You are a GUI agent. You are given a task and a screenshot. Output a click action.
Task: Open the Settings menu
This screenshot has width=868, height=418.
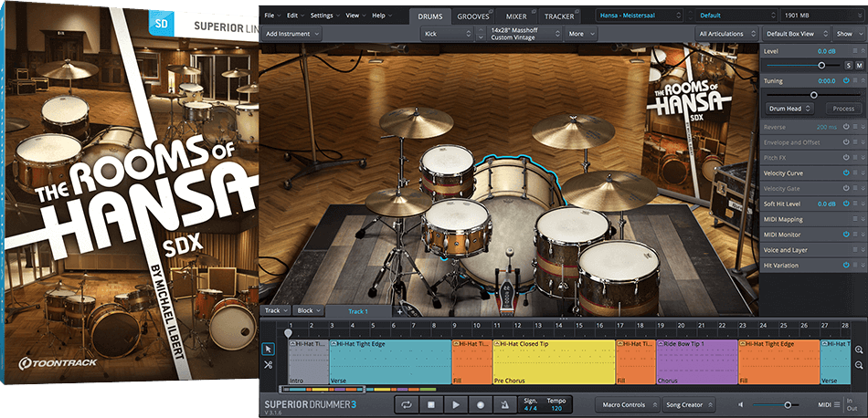click(x=323, y=16)
